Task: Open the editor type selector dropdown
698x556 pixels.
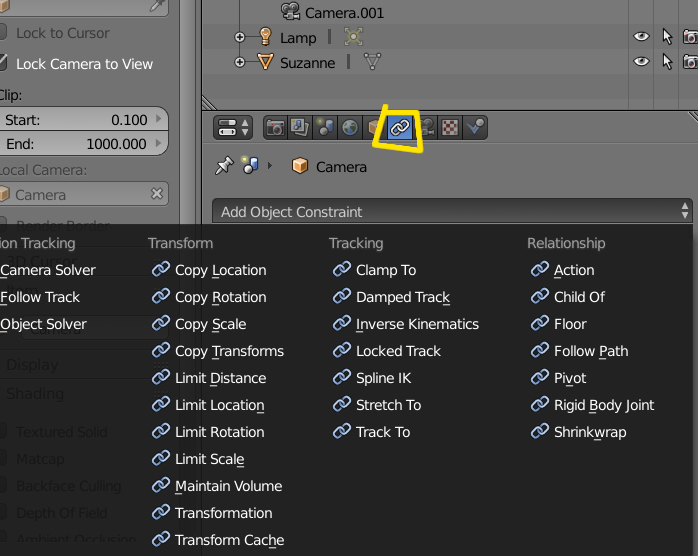Action: tap(233, 128)
